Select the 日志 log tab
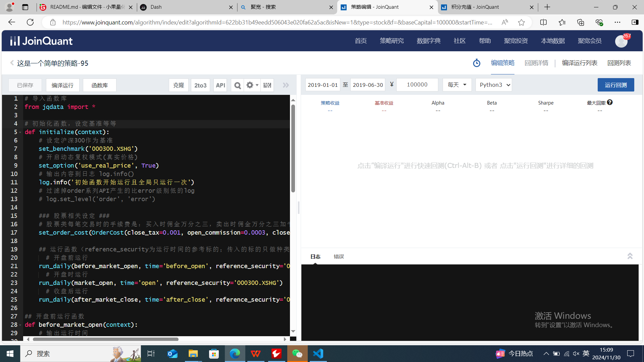 click(x=315, y=256)
